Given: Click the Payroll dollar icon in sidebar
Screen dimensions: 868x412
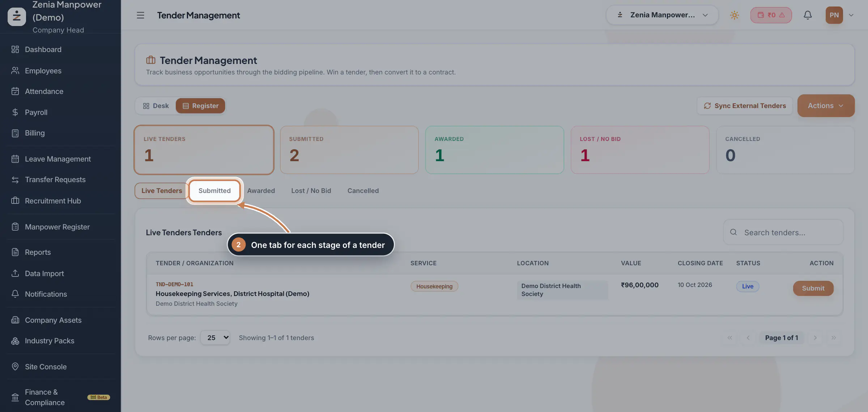Looking at the screenshot, I should tap(15, 112).
